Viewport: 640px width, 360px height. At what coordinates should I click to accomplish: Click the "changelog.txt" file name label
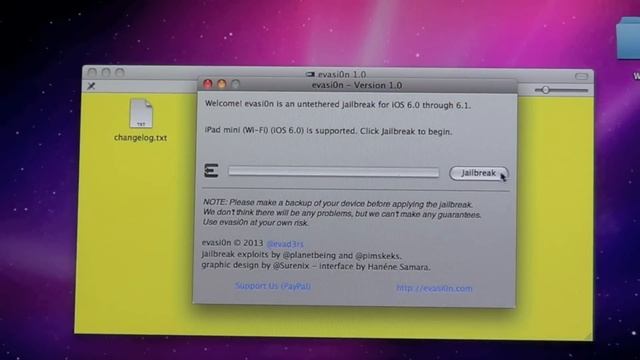(140, 138)
